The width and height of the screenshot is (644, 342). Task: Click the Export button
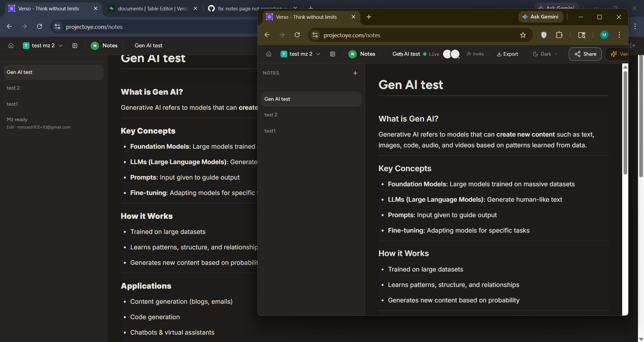point(507,54)
